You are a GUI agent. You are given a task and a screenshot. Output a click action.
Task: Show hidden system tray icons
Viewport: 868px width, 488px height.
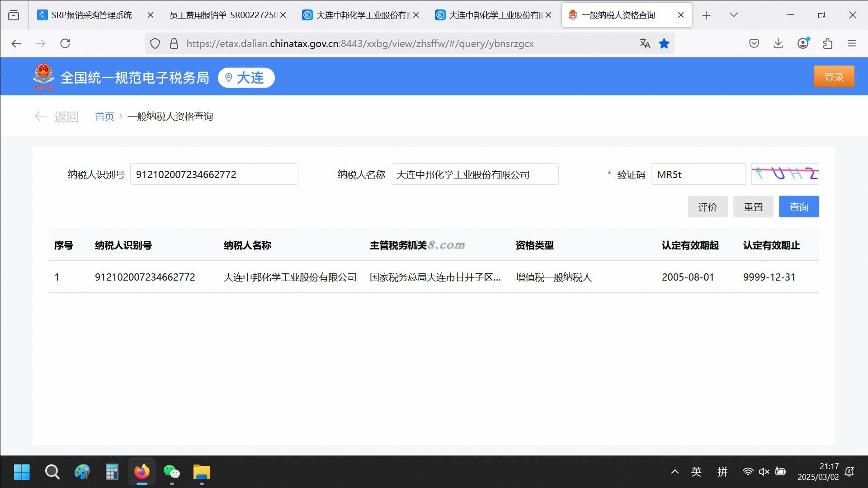(x=675, y=472)
